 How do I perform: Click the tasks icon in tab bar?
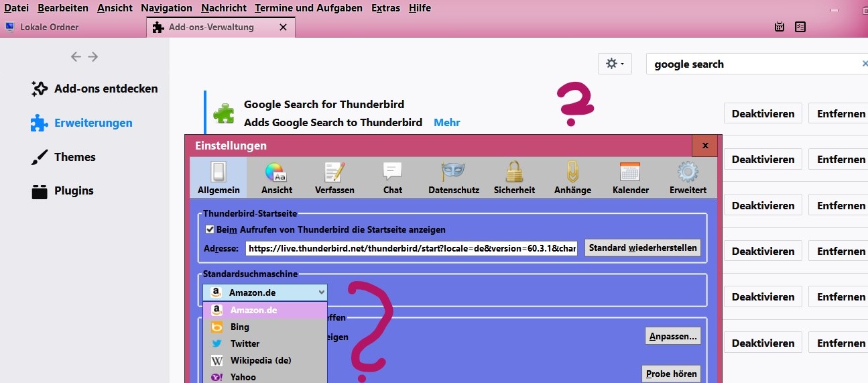(800, 27)
